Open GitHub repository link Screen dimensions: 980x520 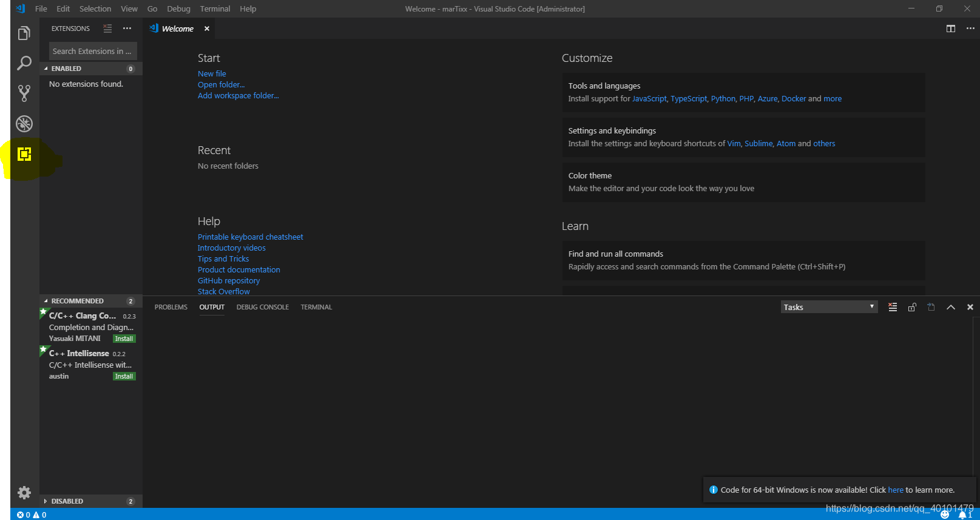pos(229,280)
